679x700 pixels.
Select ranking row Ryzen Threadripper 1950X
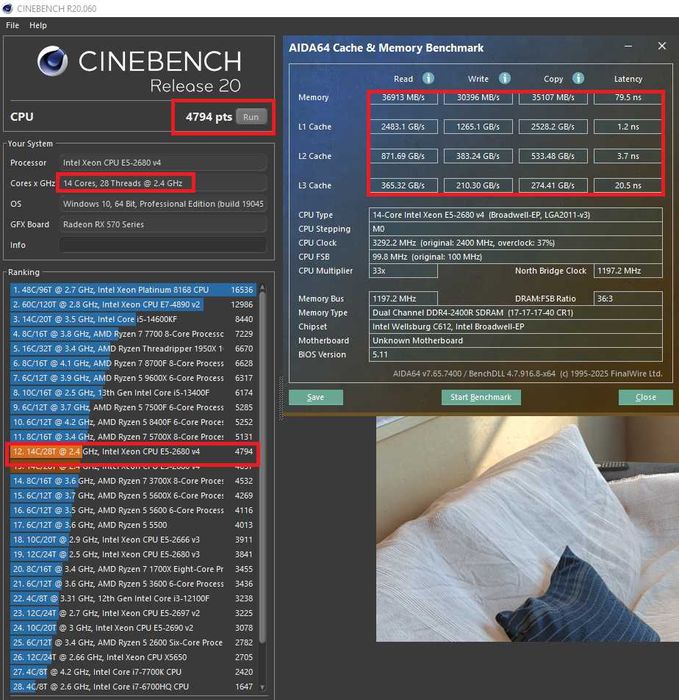[133, 349]
